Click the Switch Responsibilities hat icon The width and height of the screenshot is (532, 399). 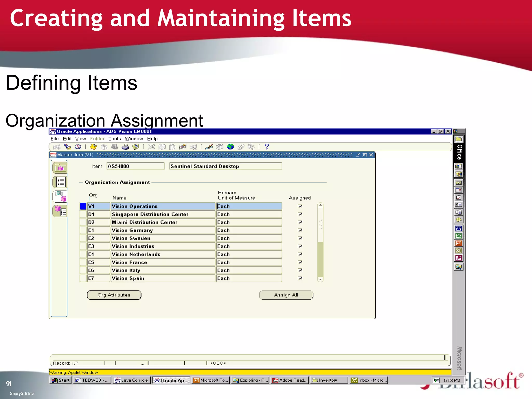point(115,147)
